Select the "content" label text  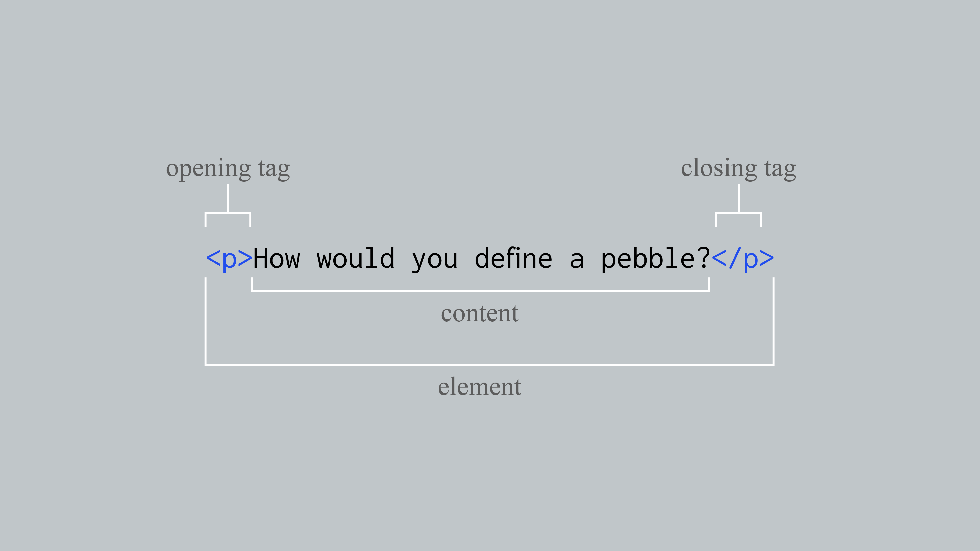click(x=479, y=314)
